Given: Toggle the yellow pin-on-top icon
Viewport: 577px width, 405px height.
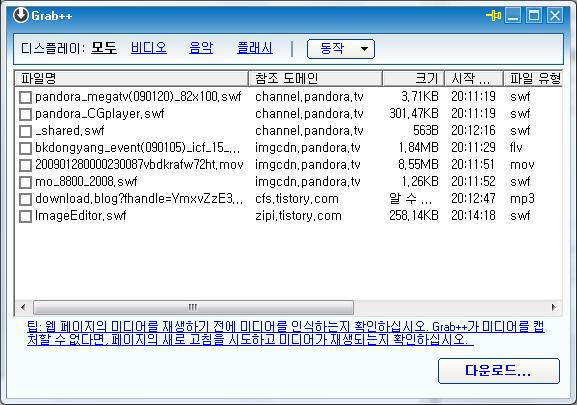Looking at the screenshot, I should [494, 15].
